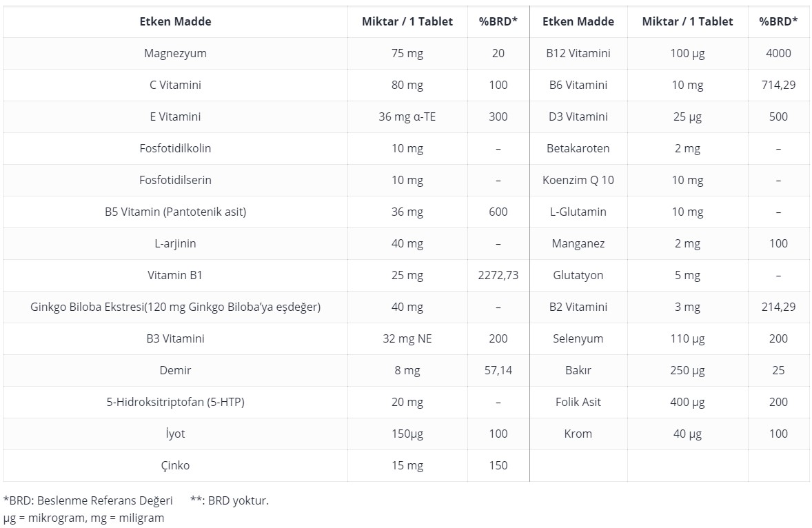The image size is (812, 528).
Task: Click the Ginkgo Biloba Ekstresi row label
Action: click(175, 307)
